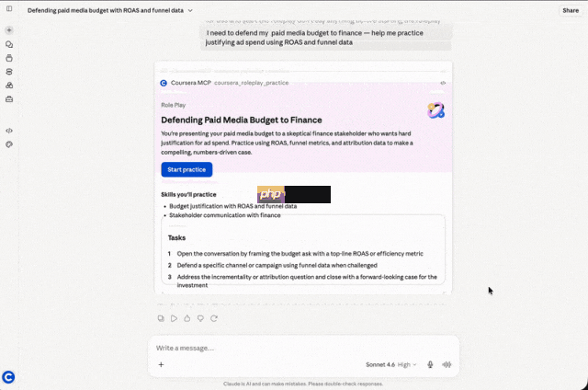Image resolution: width=588 pixels, height=390 pixels.
Task: Toggle the sidebar panel icon
Action: click(x=9, y=8)
